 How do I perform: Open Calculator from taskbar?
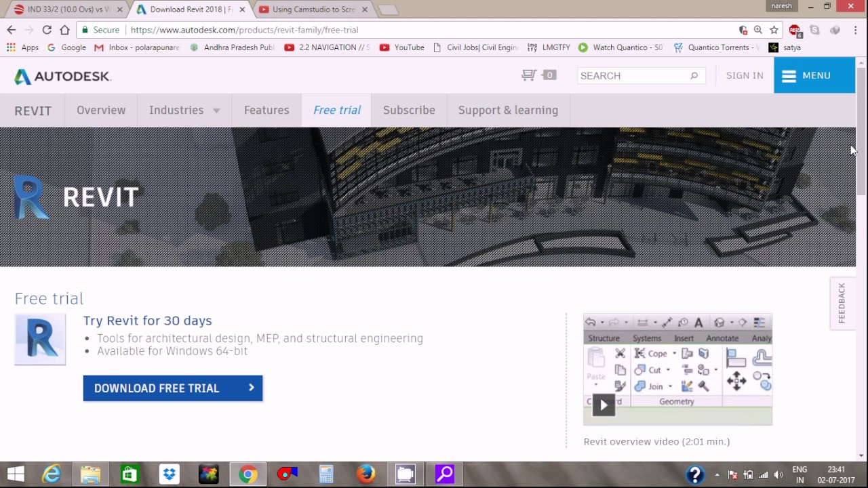coord(326,474)
